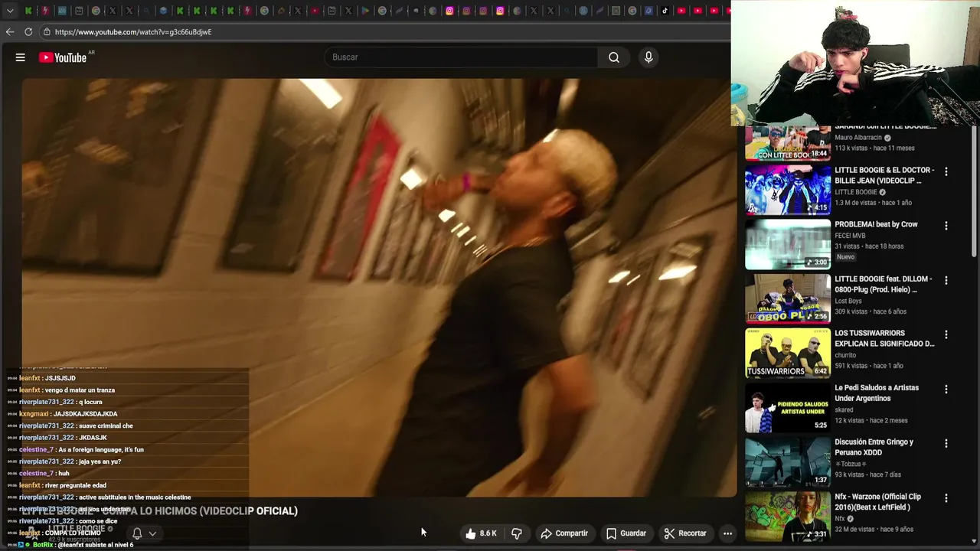Open the TUSSIWARRIORS video thumbnail

pyautogui.click(x=788, y=353)
